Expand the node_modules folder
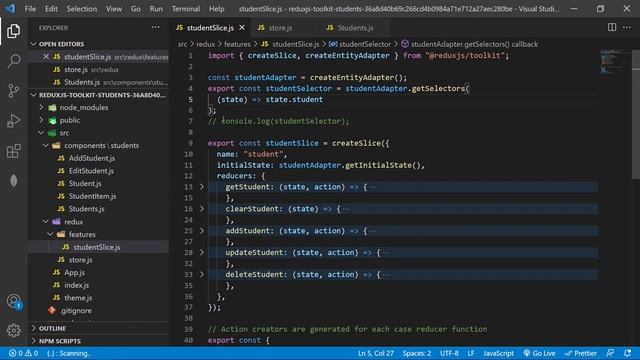The height and width of the screenshot is (360, 640). [42, 108]
